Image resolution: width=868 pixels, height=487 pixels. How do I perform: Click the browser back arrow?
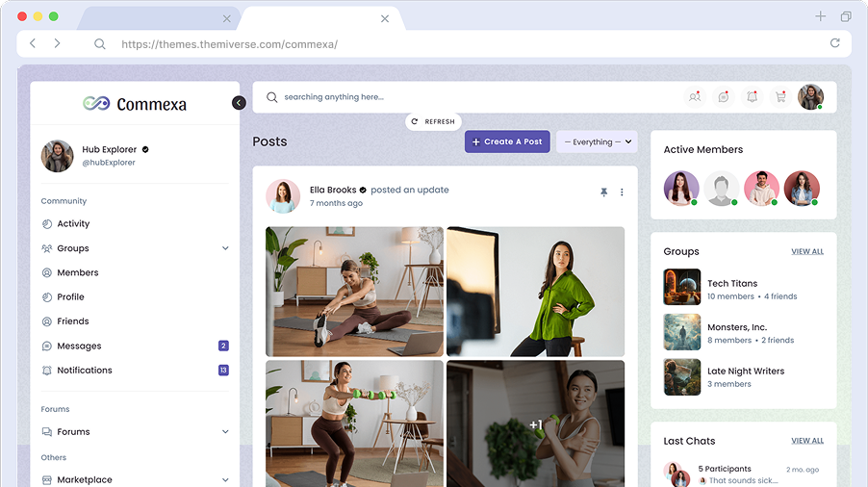(x=33, y=43)
